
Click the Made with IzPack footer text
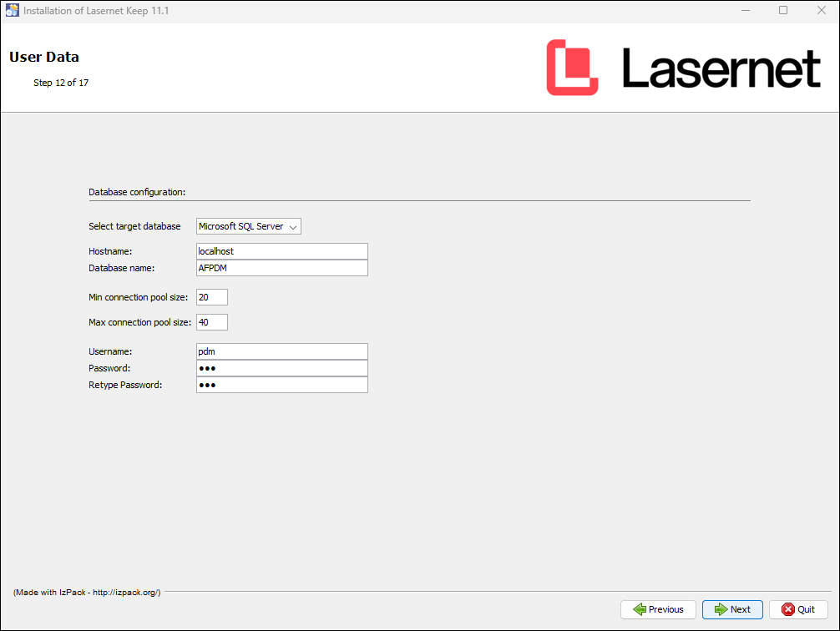click(x=87, y=592)
